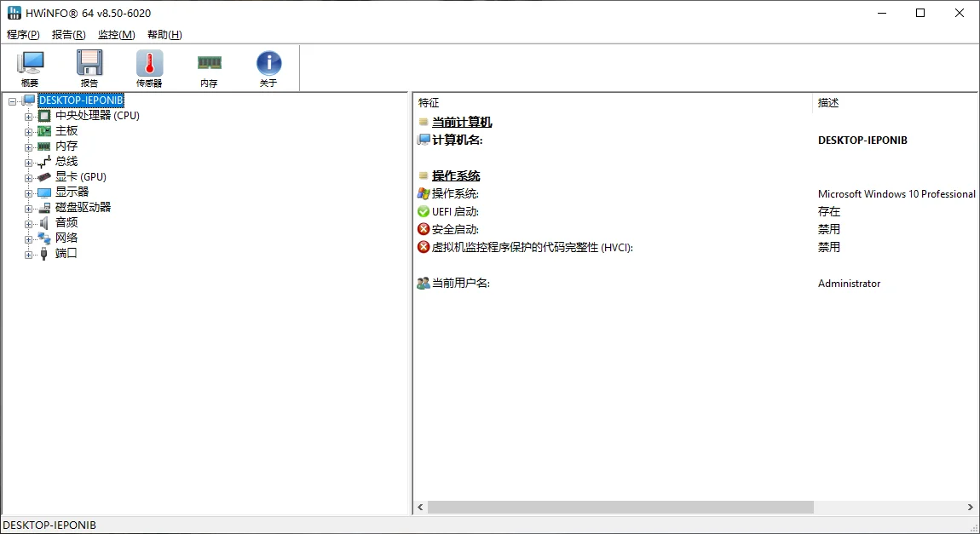
Task: Select the 显卡 (GPU) tree label
Action: (x=81, y=177)
